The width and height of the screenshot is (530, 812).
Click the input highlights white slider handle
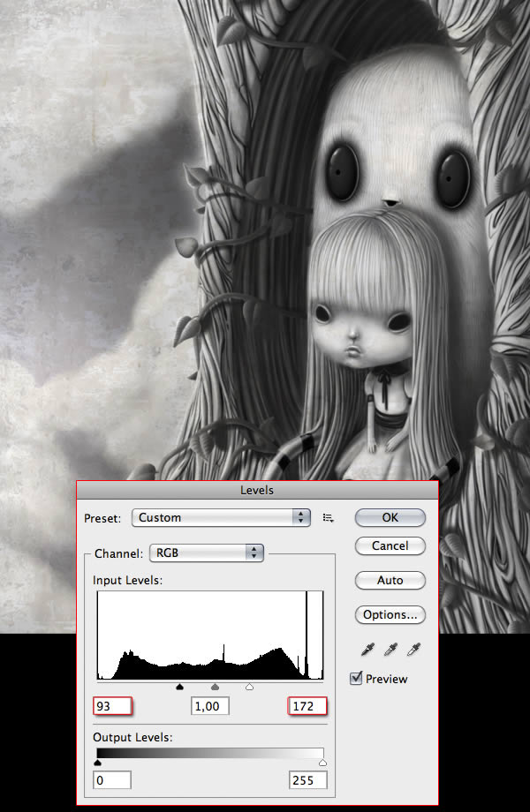click(x=249, y=687)
